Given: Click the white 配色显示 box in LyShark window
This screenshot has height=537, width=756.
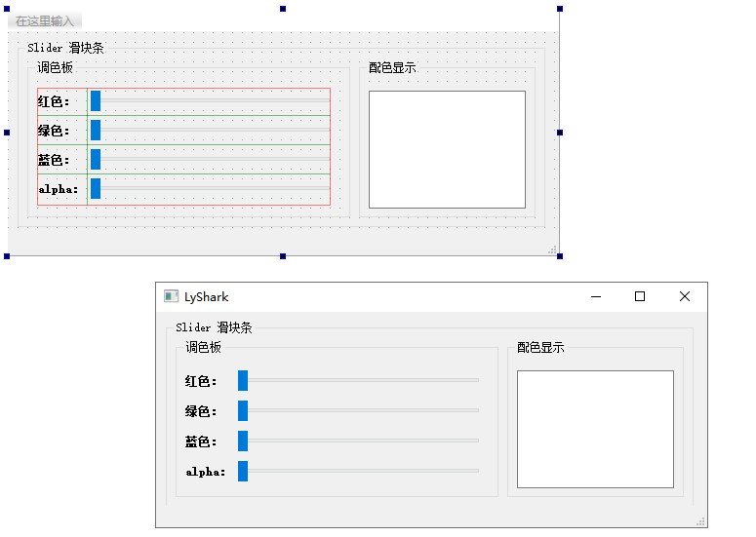Looking at the screenshot, I should [595, 429].
